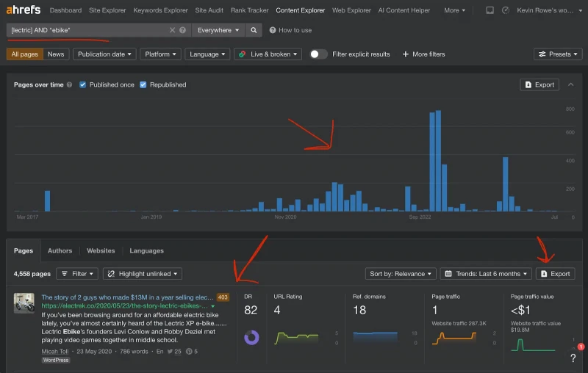Click the 403 status badge

click(223, 297)
